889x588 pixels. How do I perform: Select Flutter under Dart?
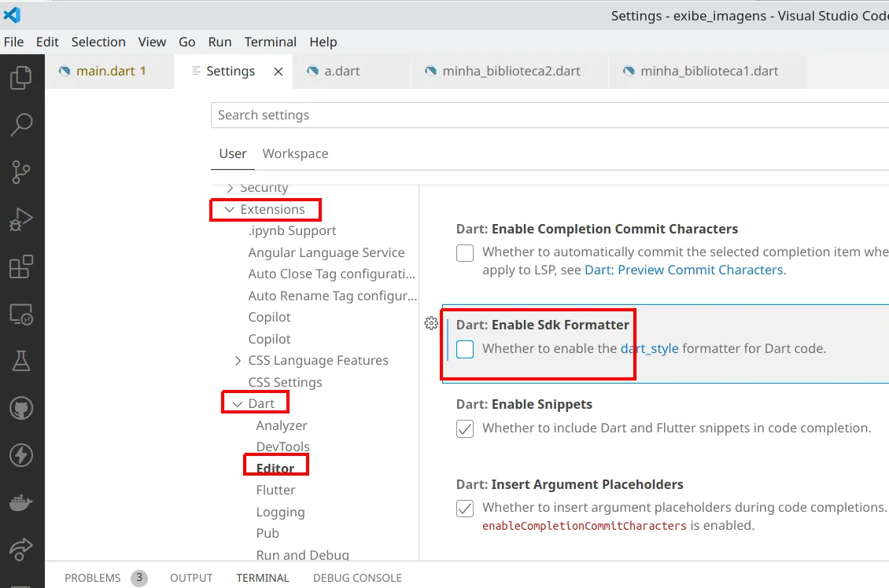(275, 490)
